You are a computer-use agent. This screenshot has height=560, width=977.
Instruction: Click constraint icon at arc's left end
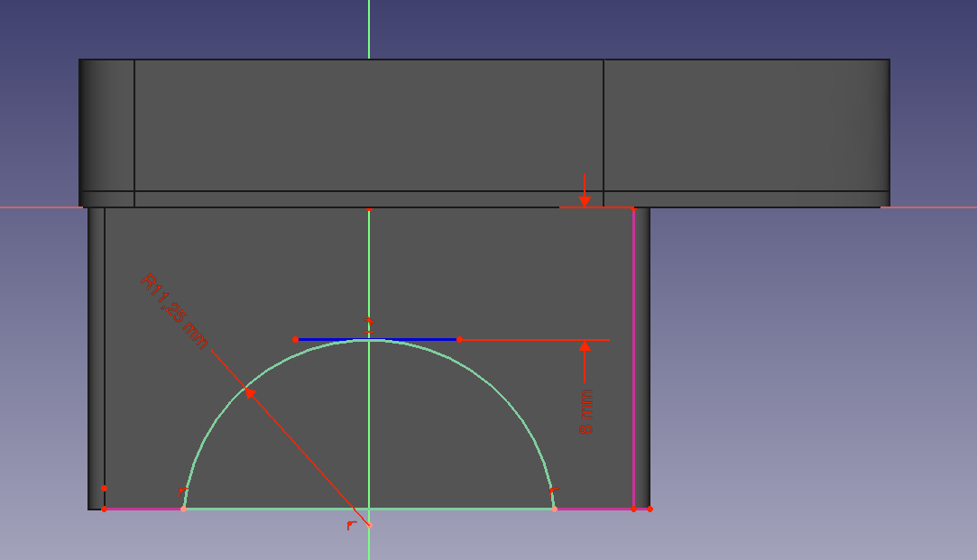(182, 492)
